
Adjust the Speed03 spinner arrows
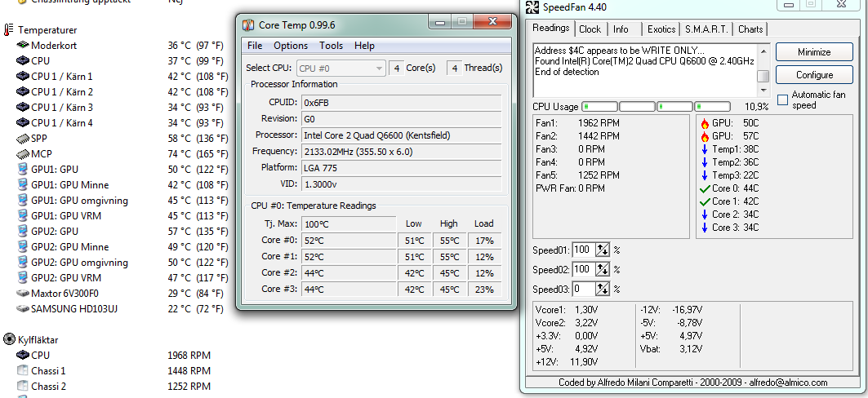coord(603,289)
